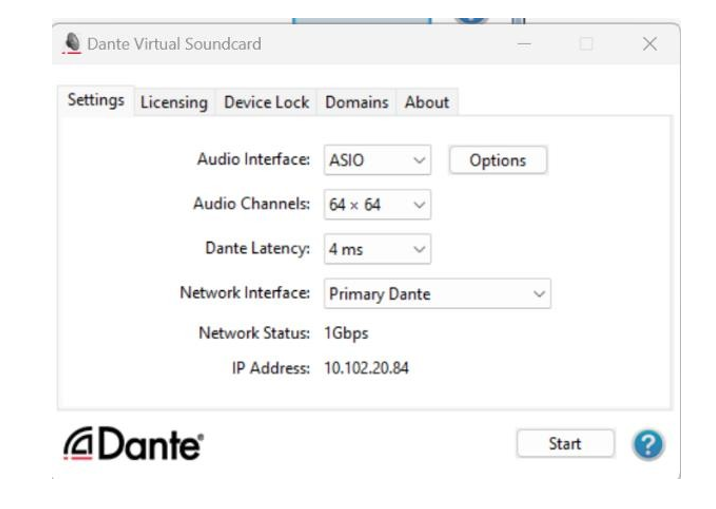Click the Network Interface label
The width and height of the screenshot is (716, 509).
pos(245,293)
